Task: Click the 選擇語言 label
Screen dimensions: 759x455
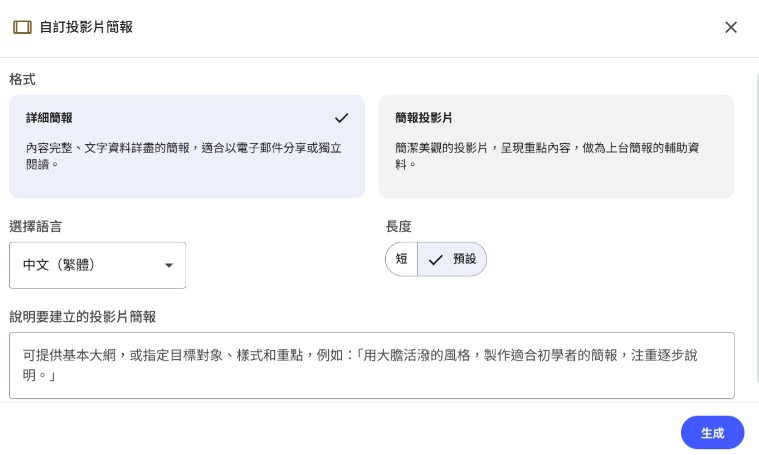Action: pyautogui.click(x=35, y=226)
